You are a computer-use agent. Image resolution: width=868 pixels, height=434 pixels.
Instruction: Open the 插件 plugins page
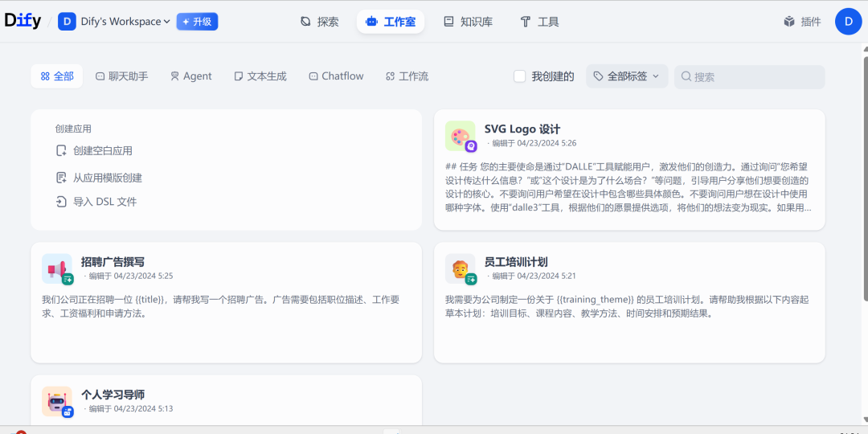(802, 22)
